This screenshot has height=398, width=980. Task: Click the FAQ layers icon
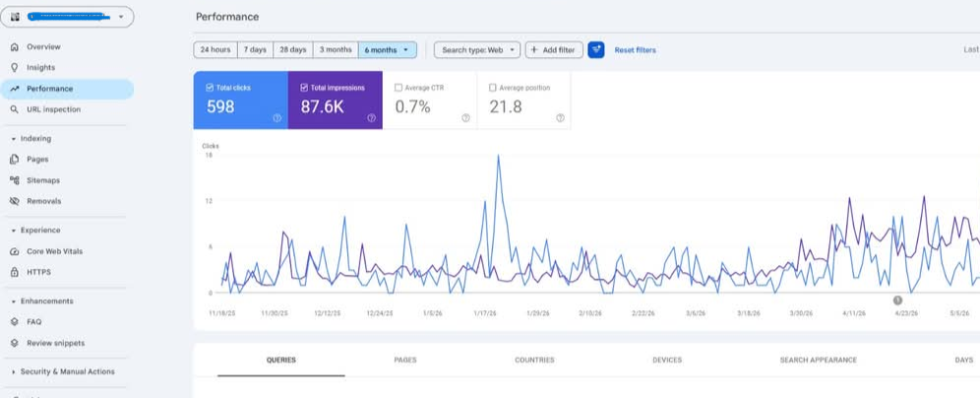point(15,322)
